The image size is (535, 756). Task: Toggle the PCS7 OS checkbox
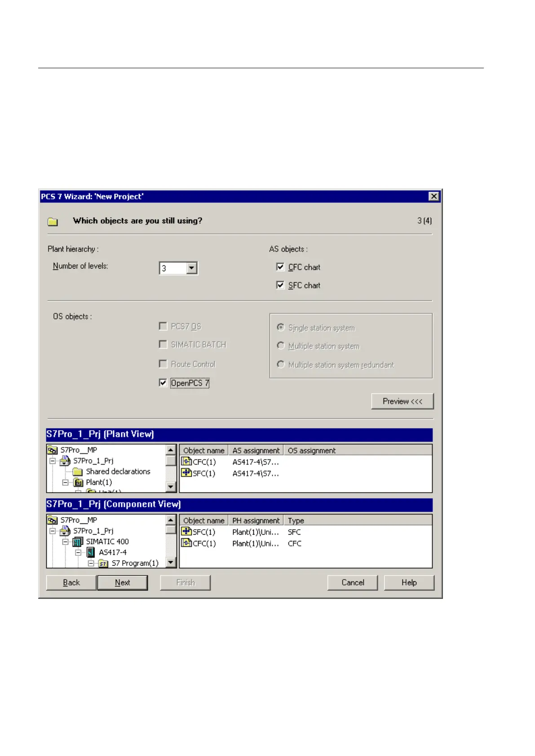(163, 326)
